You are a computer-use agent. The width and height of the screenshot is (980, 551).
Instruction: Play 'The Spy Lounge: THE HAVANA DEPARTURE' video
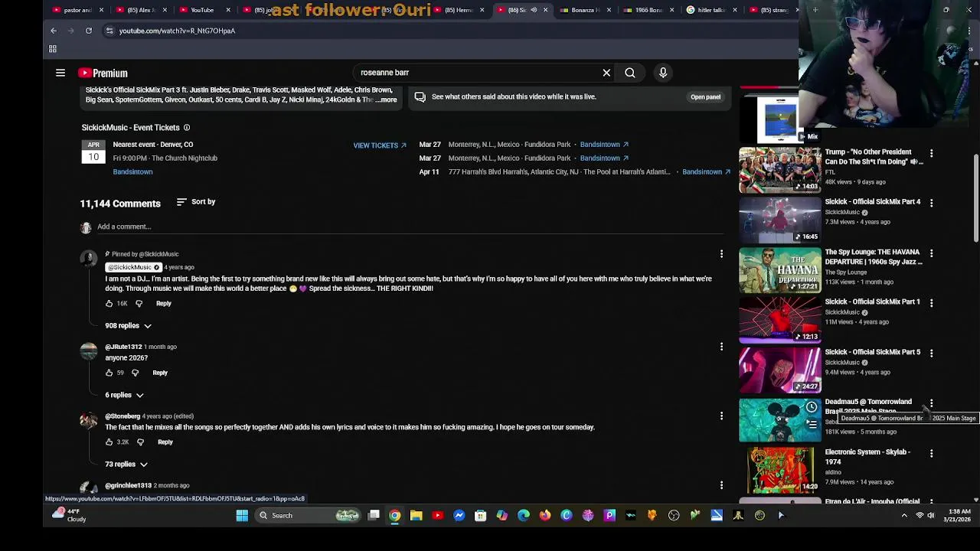tap(779, 270)
